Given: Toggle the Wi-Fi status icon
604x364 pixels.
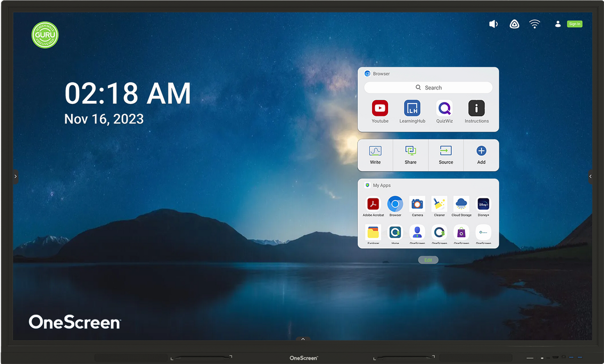Looking at the screenshot, I should (534, 24).
